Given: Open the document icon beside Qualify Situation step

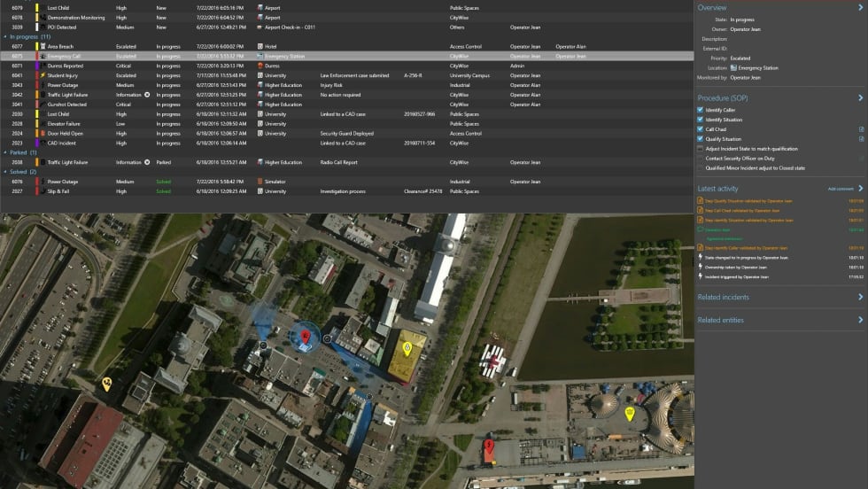Looking at the screenshot, I should (861, 139).
